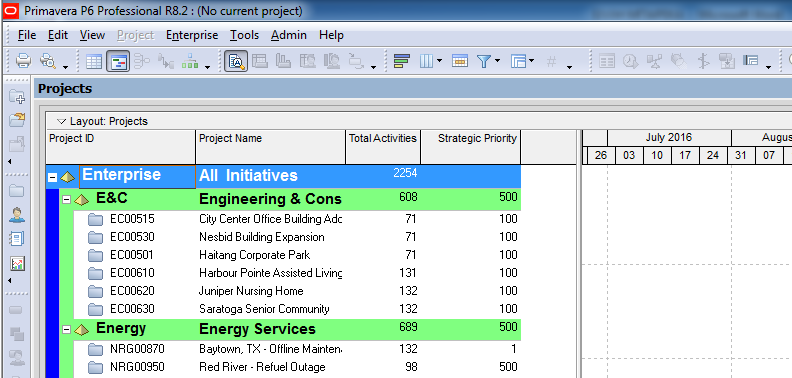Open the Enterprise menu

pyautogui.click(x=192, y=35)
